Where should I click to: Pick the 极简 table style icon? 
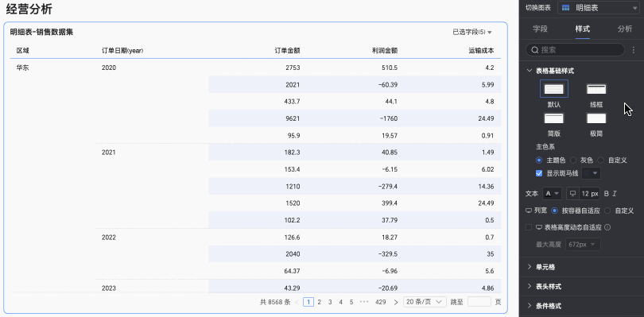[x=596, y=118]
